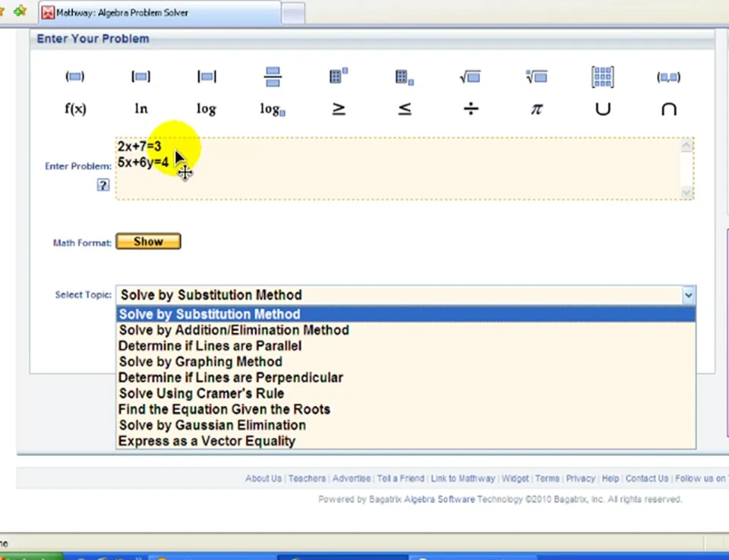Insert less than or equal symbol
The width and height of the screenshot is (729, 560).
click(x=405, y=109)
